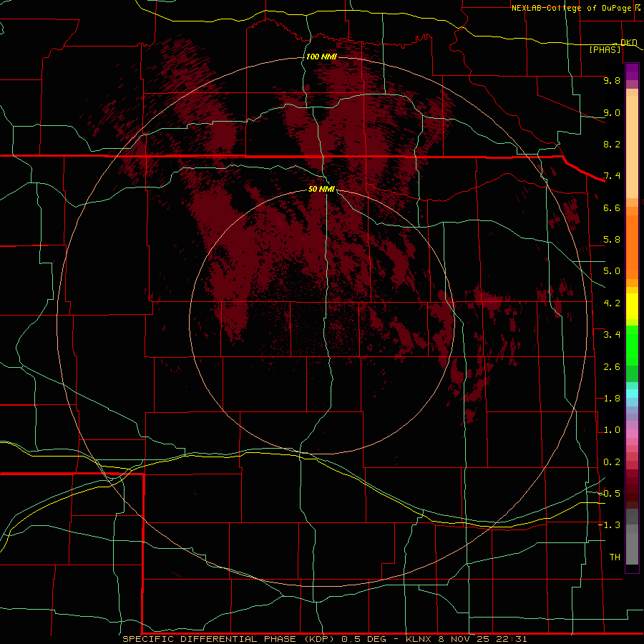Pick the pink segment of the color bar
The image size is (644, 644).
pos(632,434)
